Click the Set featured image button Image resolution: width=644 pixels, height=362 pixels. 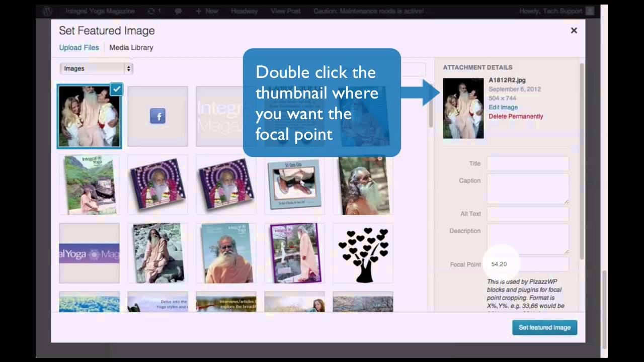(545, 327)
